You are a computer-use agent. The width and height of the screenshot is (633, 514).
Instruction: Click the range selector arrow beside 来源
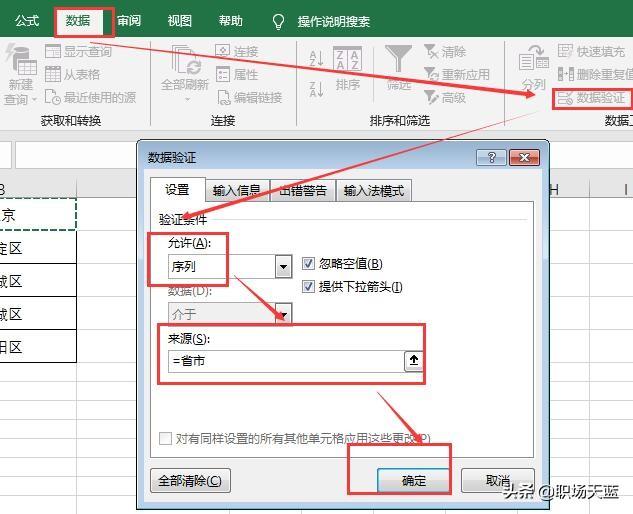pos(413,361)
